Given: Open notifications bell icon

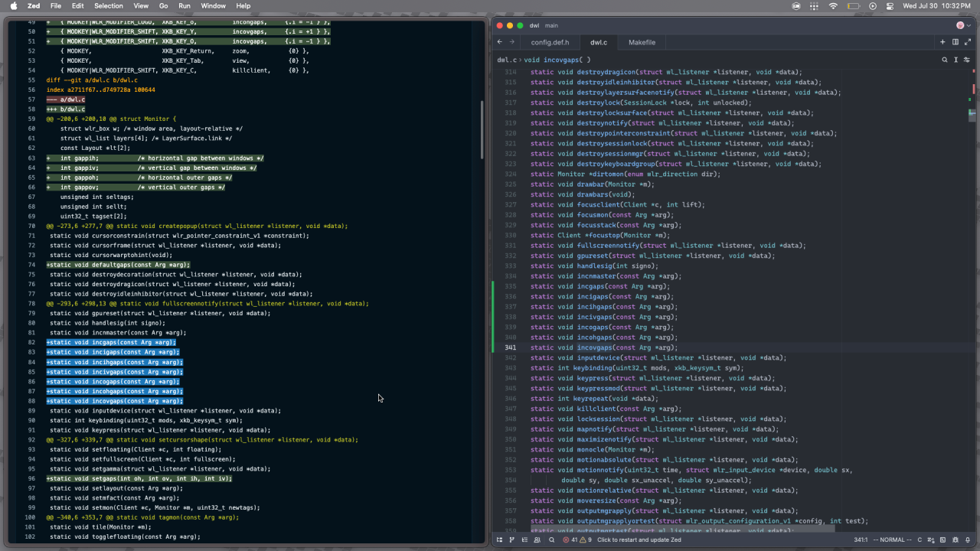Looking at the screenshot, I should coord(968,540).
